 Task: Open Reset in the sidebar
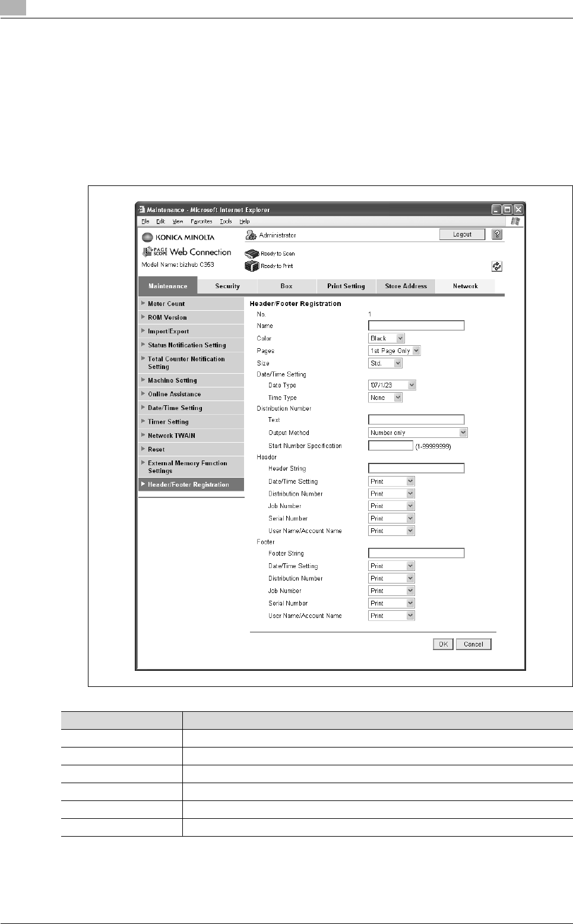191,449
